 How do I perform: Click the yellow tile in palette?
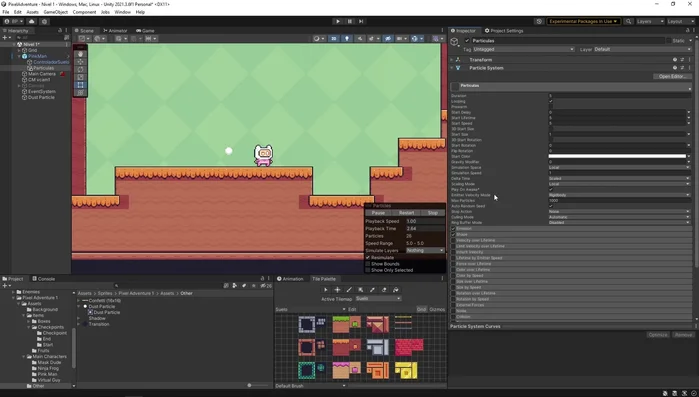coord(406,370)
